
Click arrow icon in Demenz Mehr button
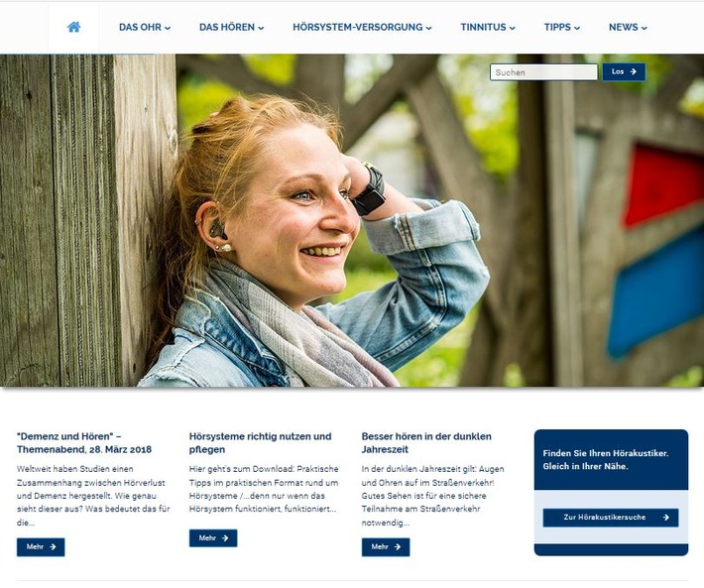pos(53,546)
